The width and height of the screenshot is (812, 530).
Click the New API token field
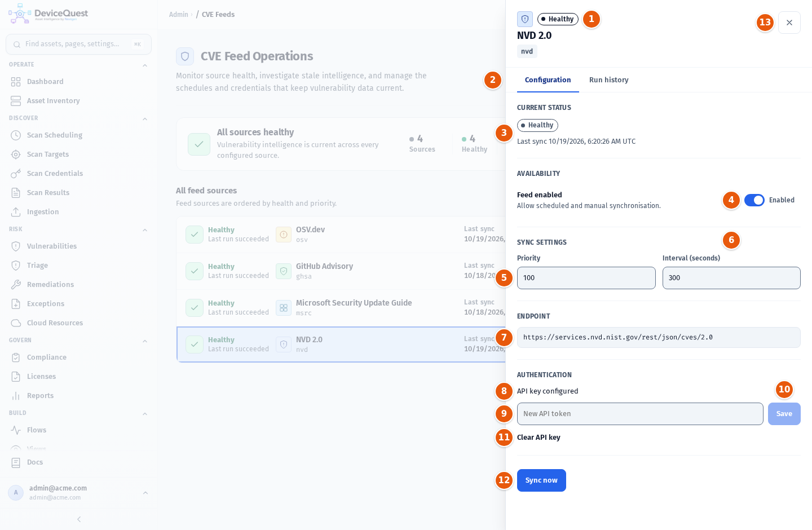(x=640, y=414)
